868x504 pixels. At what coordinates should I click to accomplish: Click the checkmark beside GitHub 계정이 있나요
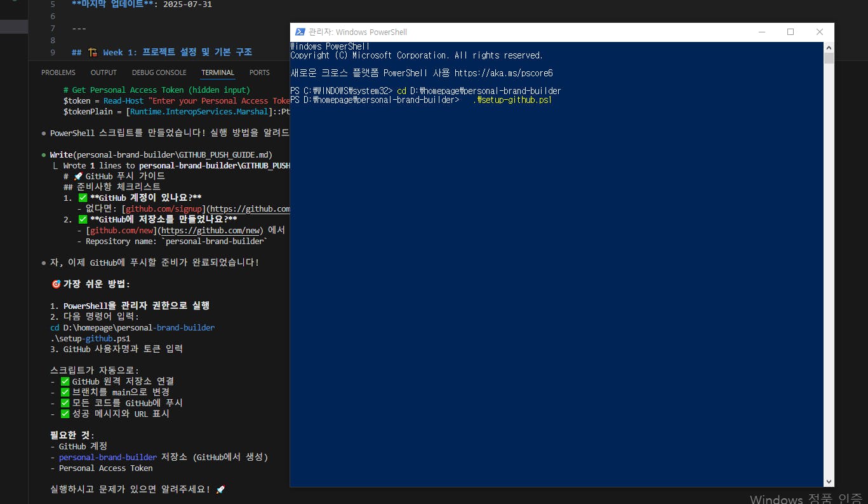click(x=83, y=198)
